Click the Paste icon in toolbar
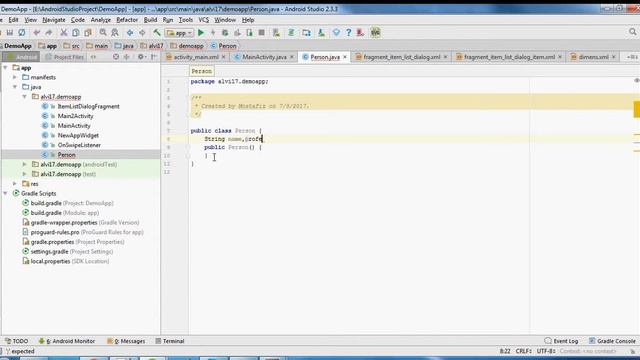This screenshot has width=640, height=360. pyautogui.click(x=88, y=32)
